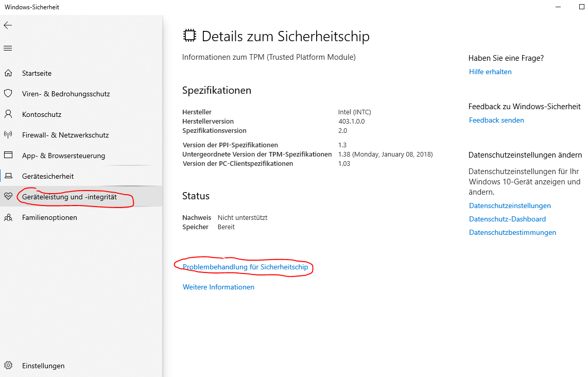The height and width of the screenshot is (377, 588).
Task: Open Datenschutz-Dashboard link
Action: pos(507,219)
